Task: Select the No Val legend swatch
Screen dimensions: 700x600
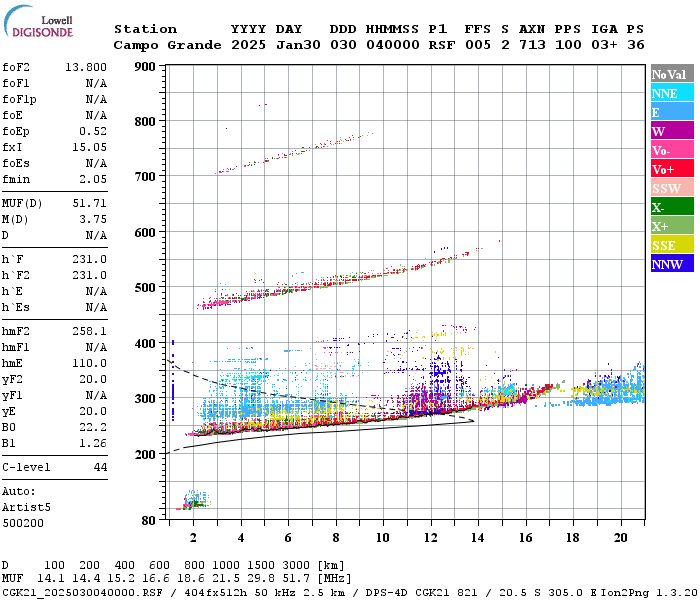Action: [672, 74]
